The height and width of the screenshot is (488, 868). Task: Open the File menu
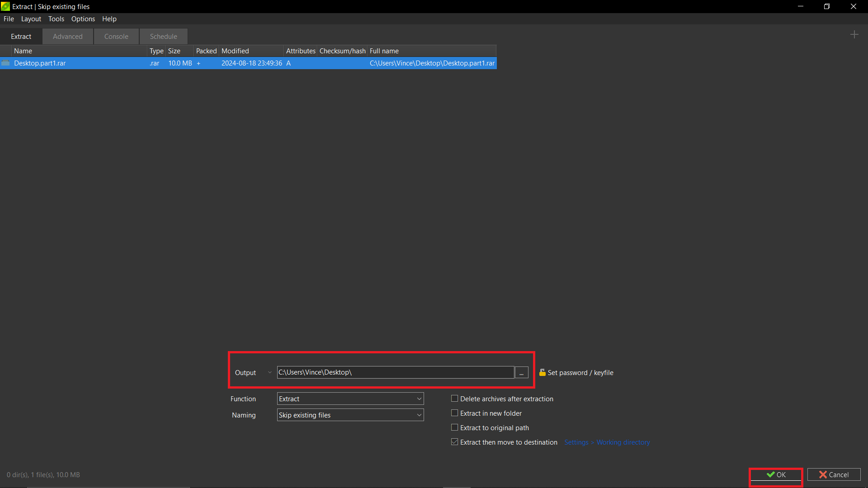tap(9, 19)
